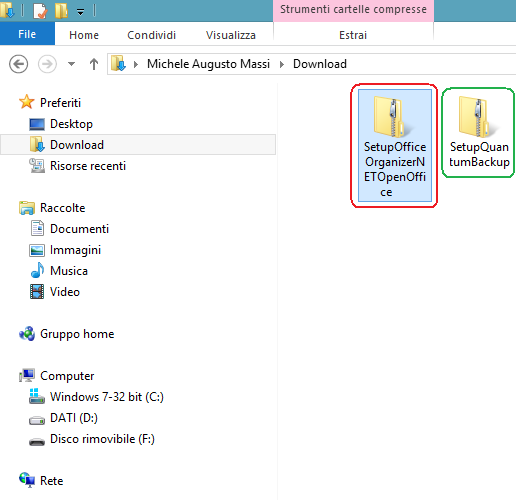Click the Raccolte libraries icon

click(27, 208)
